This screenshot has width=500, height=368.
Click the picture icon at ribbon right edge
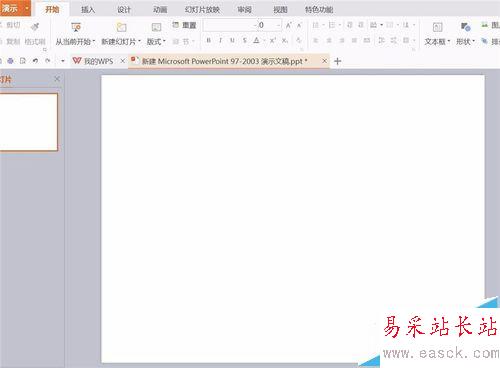coord(485,25)
